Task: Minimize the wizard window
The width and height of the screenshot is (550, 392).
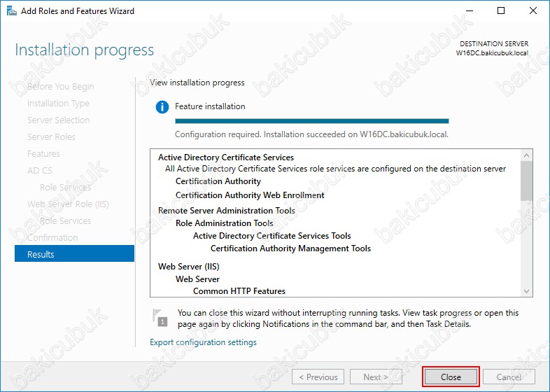Action: point(470,11)
